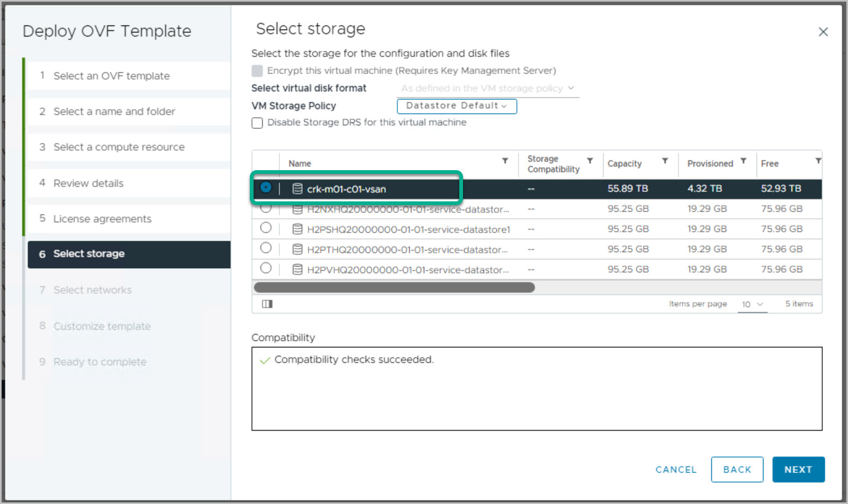Open the Capacity column filter

(x=665, y=161)
